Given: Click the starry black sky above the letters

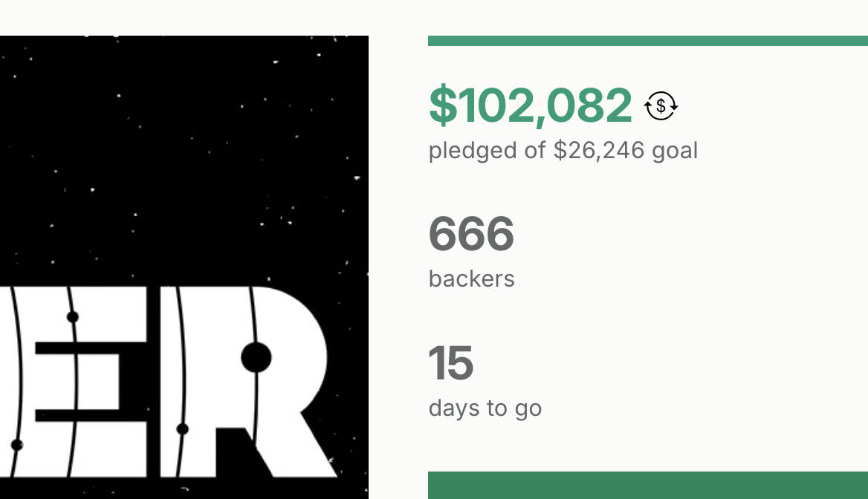Looking at the screenshot, I should point(186,149).
